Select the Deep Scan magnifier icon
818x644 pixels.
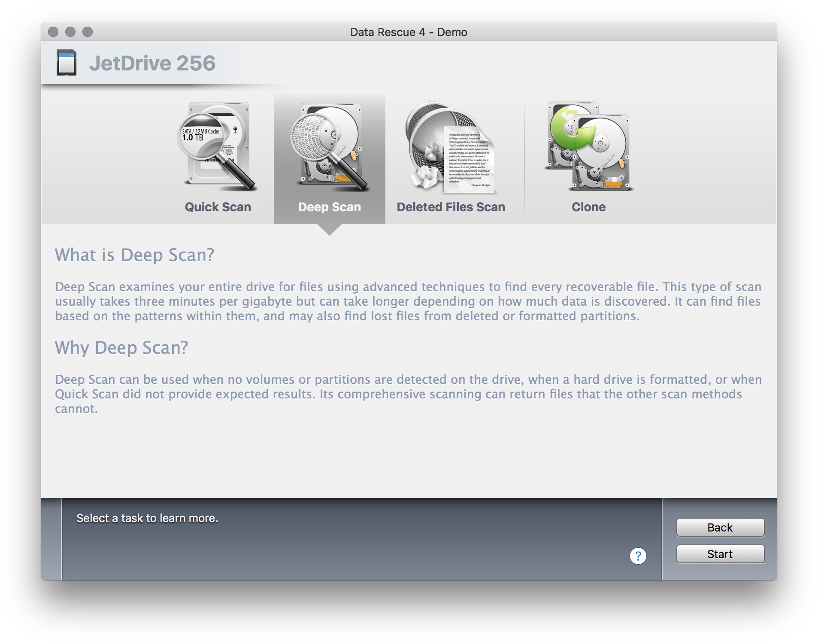(x=330, y=146)
